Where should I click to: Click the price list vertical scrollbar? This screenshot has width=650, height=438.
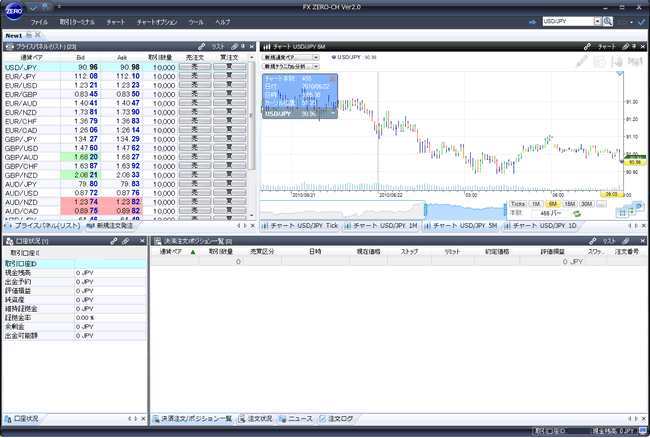pos(251,115)
